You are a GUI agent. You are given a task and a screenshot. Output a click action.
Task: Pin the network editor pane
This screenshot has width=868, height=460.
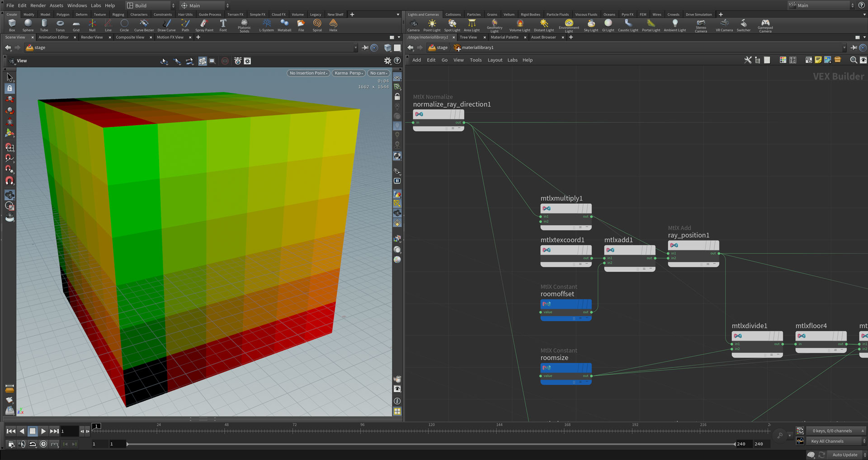[x=854, y=47]
